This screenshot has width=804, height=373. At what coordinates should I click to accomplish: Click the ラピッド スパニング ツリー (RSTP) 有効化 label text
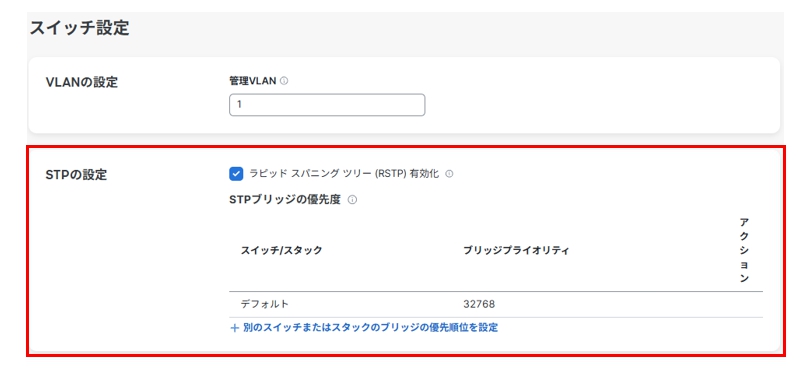pyautogui.click(x=344, y=174)
